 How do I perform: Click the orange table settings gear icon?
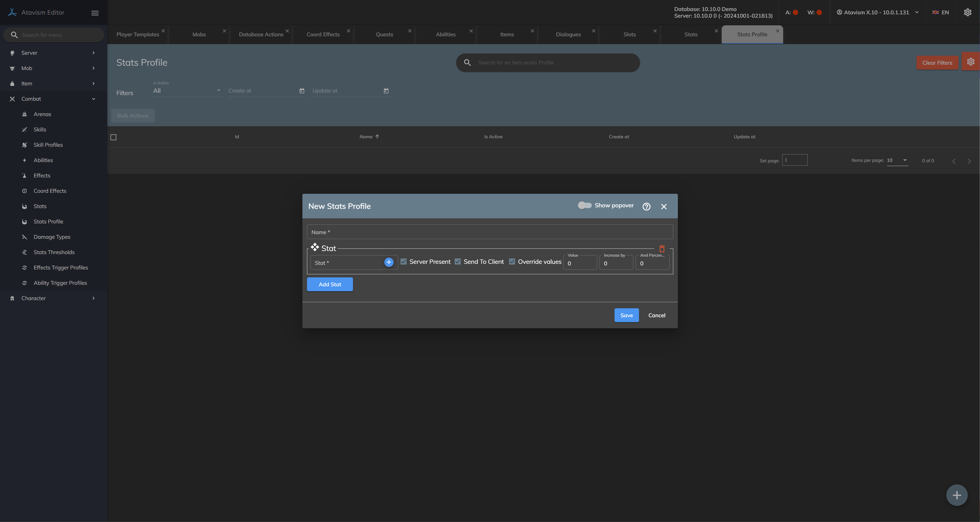[971, 62]
